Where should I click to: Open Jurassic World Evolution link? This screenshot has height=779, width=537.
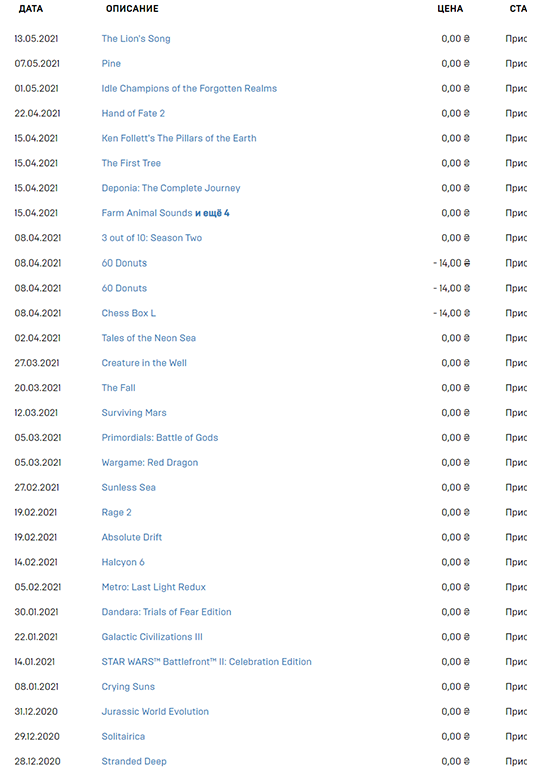point(155,711)
